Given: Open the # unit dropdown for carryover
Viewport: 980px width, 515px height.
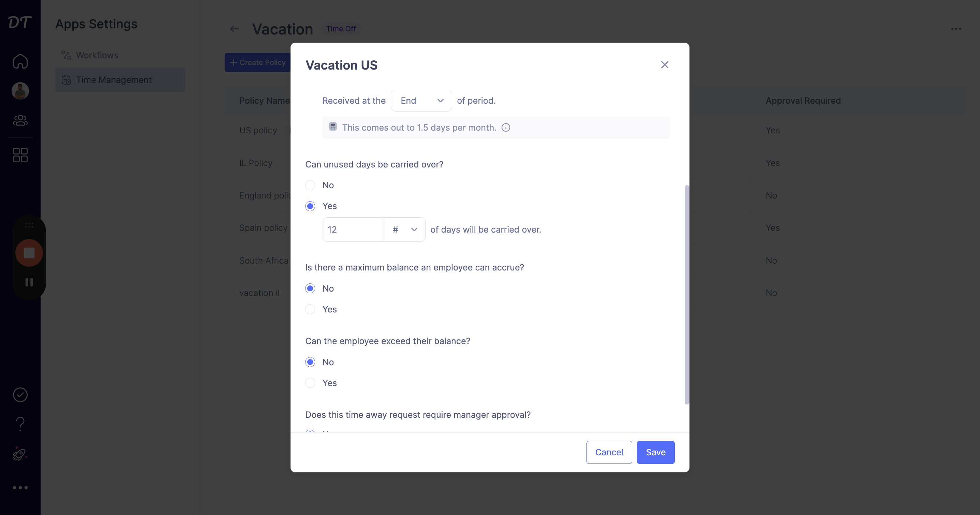Looking at the screenshot, I should pyautogui.click(x=404, y=230).
